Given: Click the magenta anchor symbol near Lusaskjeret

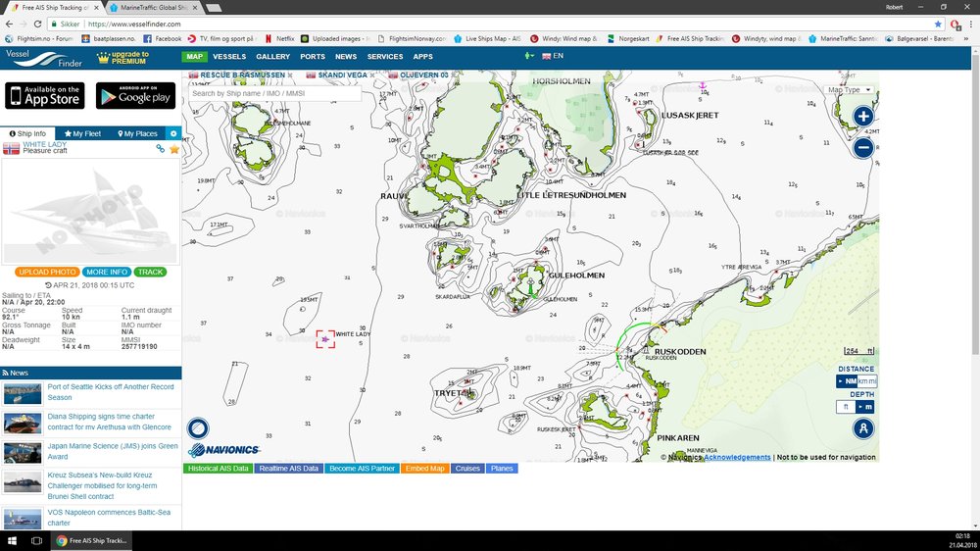Looking at the screenshot, I should [x=703, y=85].
